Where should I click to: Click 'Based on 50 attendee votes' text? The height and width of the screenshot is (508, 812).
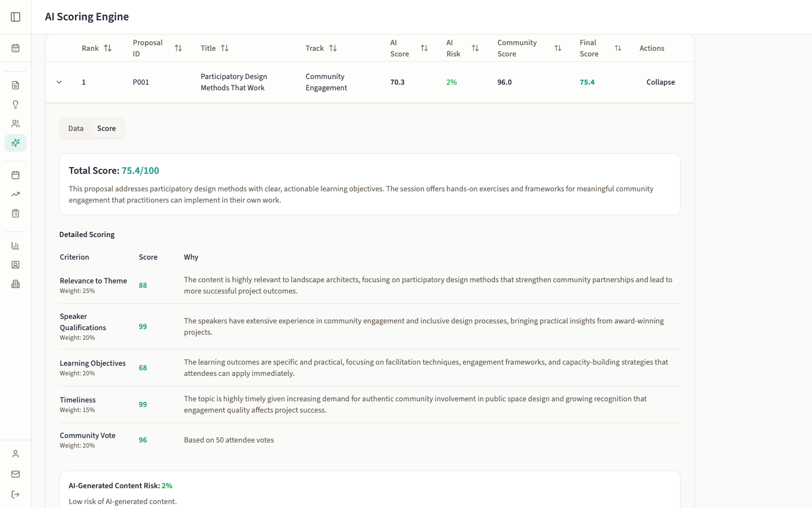(x=229, y=440)
